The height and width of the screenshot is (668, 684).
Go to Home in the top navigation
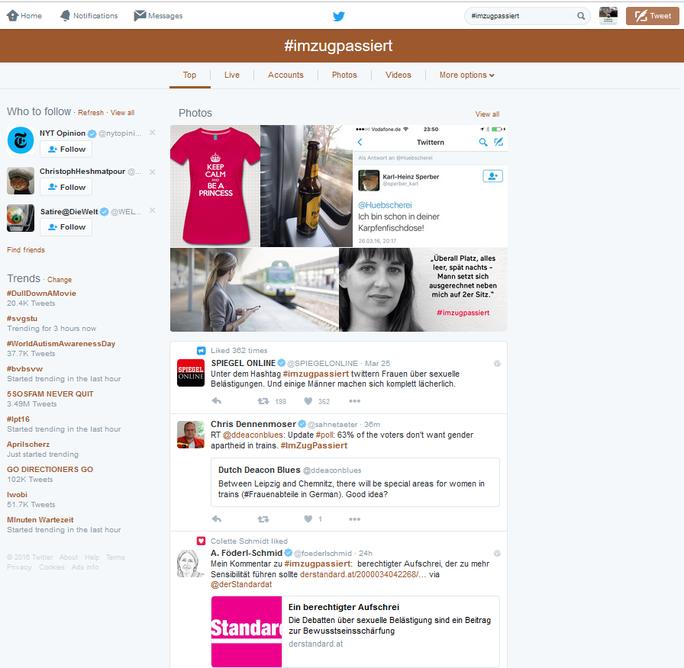tap(24, 16)
